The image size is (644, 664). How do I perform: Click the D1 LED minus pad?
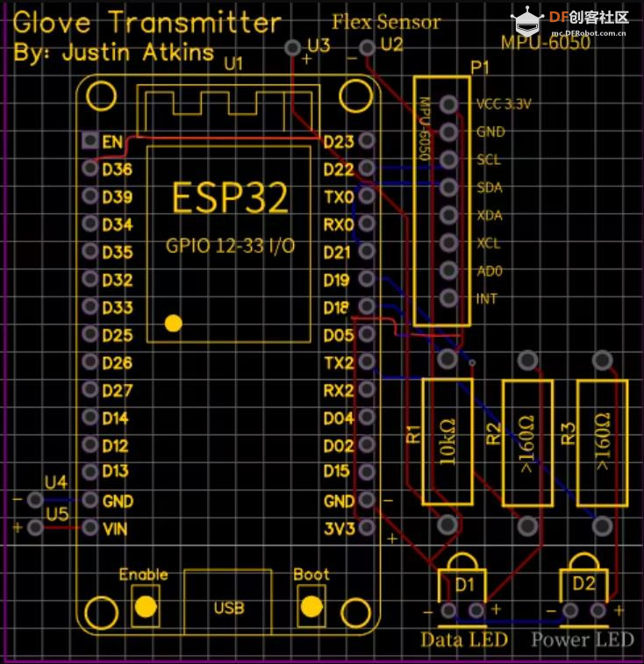pos(448,610)
